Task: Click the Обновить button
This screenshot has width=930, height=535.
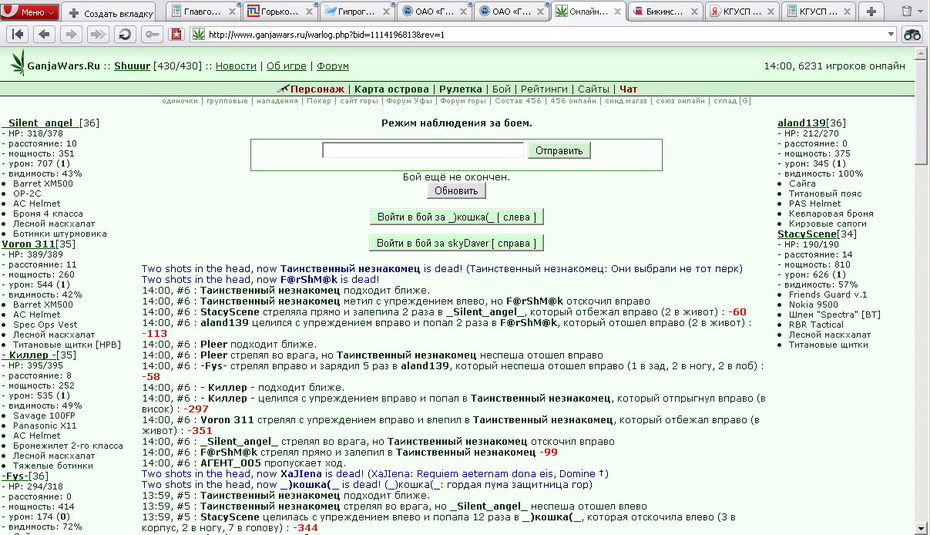Action: pos(456,191)
